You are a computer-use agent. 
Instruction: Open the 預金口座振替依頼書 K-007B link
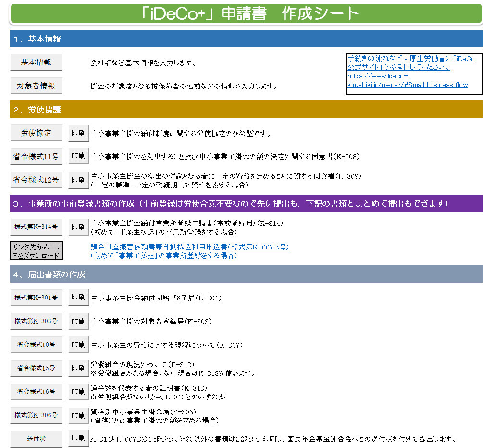190,251
